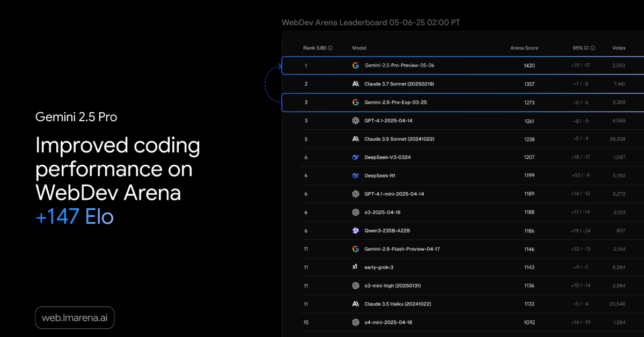Click the OpenAI logo next to o3-2025-04-16
This screenshot has height=337, width=644.
pos(355,212)
